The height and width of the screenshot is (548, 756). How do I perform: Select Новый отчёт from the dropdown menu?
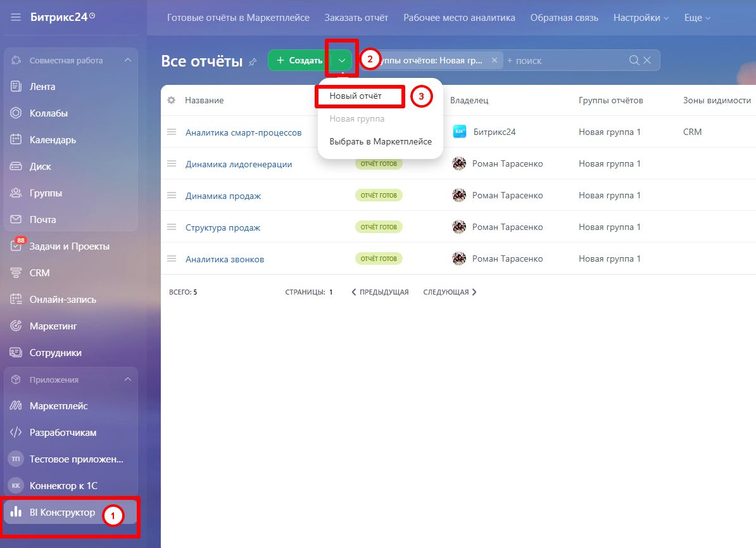click(356, 96)
